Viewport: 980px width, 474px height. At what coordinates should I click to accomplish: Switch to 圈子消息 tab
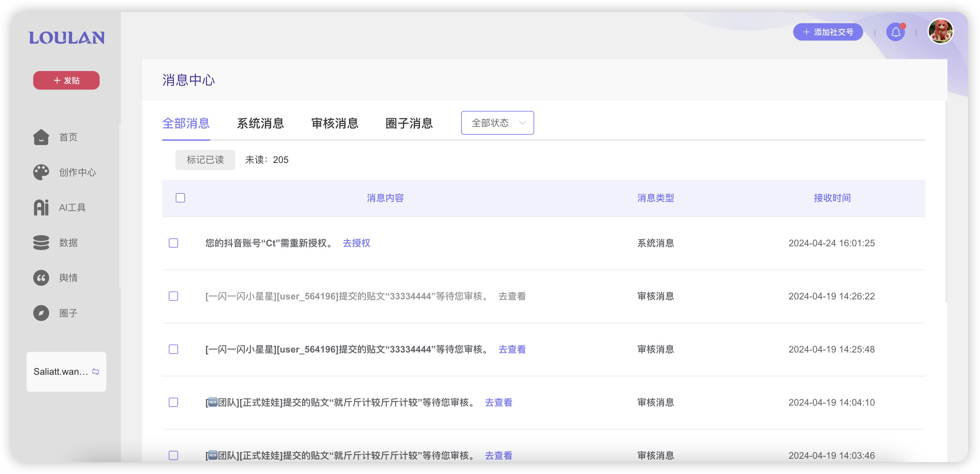pyautogui.click(x=409, y=123)
